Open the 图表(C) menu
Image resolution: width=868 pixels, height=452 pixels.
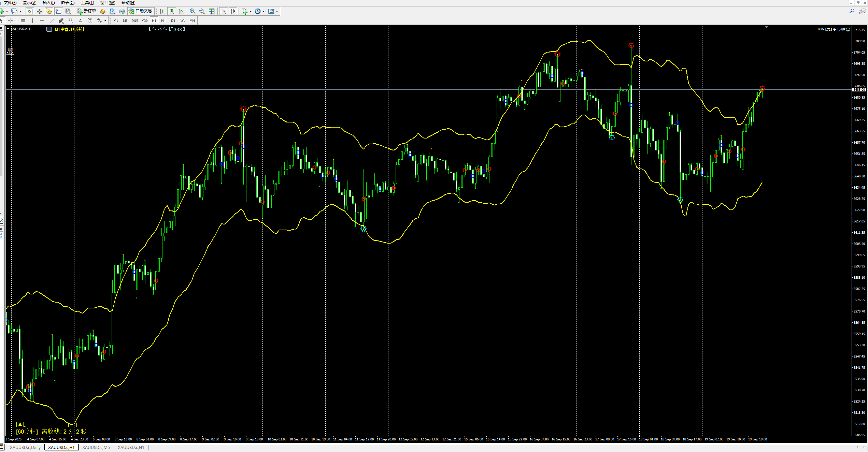pos(68,3)
